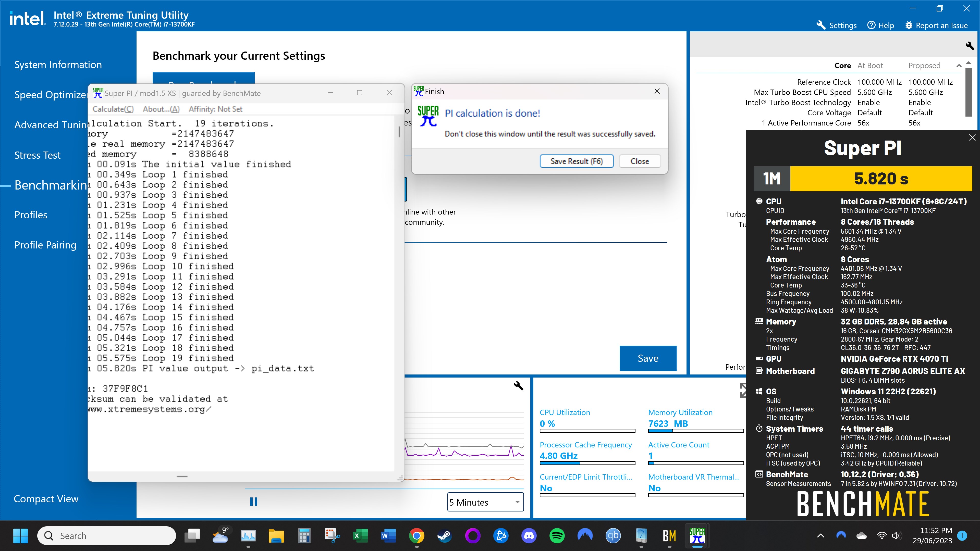This screenshot has width=980, height=551.
Task: Open Profiles in the sidebar
Action: pyautogui.click(x=31, y=215)
